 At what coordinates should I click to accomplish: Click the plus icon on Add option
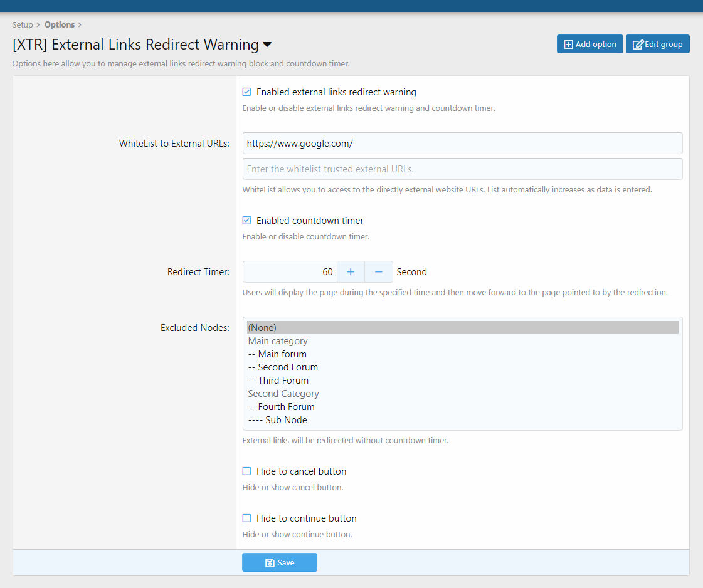click(568, 45)
